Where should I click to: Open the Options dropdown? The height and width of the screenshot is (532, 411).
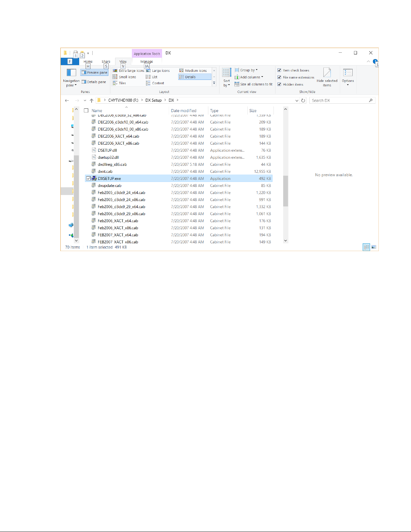pyautogui.click(x=348, y=78)
